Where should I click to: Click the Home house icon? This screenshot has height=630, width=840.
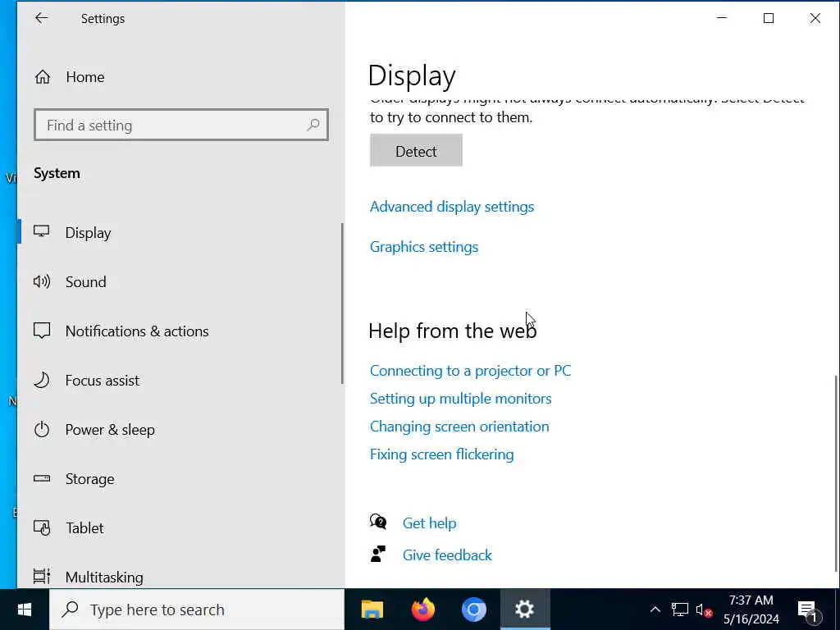(x=43, y=77)
